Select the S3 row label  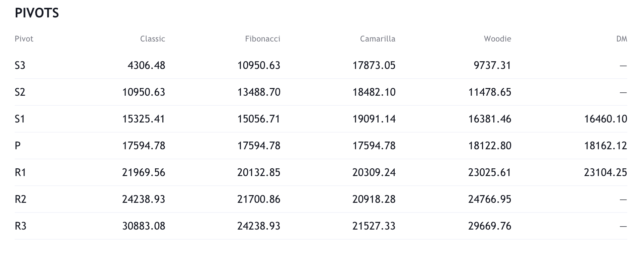20,65
